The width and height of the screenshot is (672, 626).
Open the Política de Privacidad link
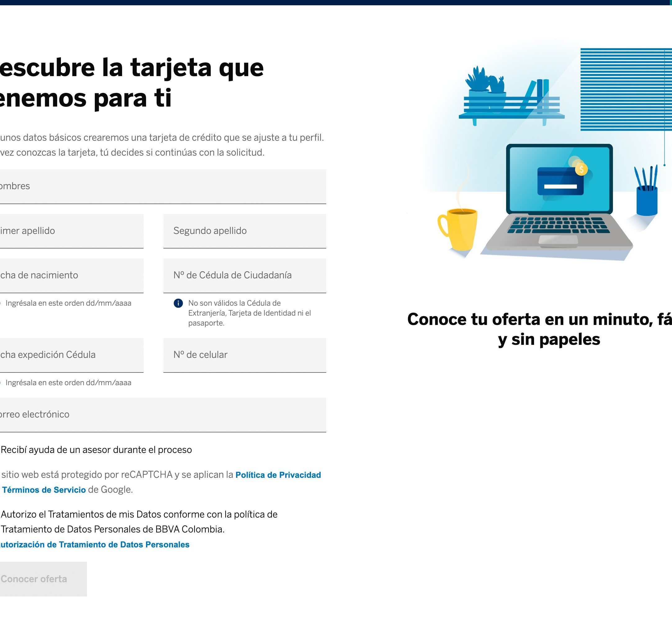278,475
